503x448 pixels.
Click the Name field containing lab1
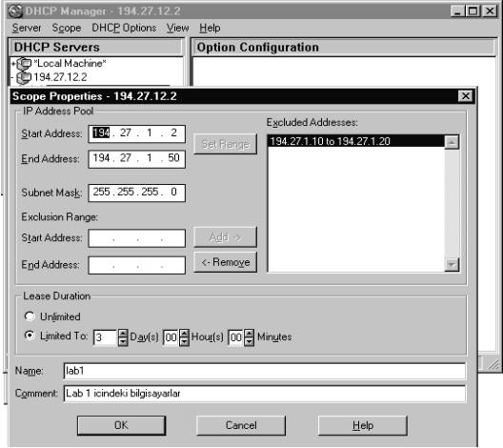(x=264, y=371)
